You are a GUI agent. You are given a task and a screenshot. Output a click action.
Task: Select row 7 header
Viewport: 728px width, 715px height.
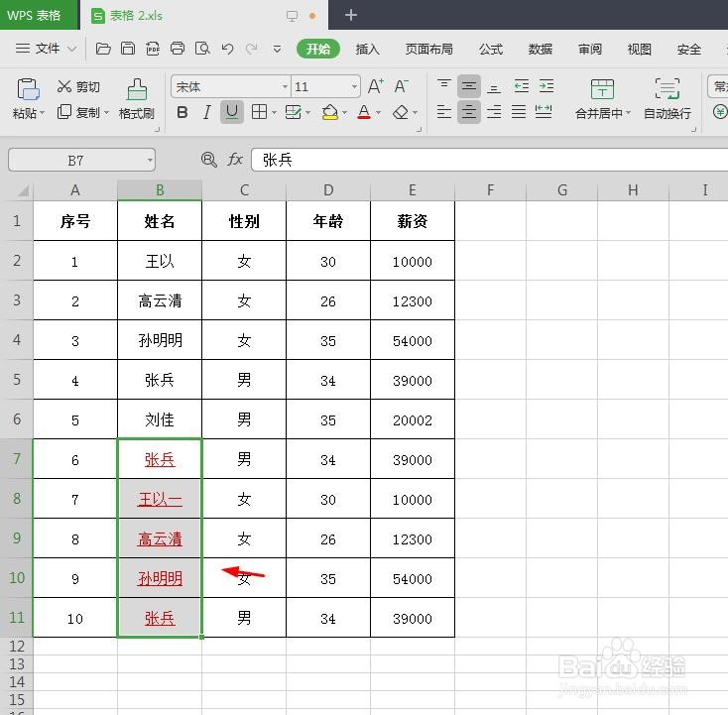(17, 459)
